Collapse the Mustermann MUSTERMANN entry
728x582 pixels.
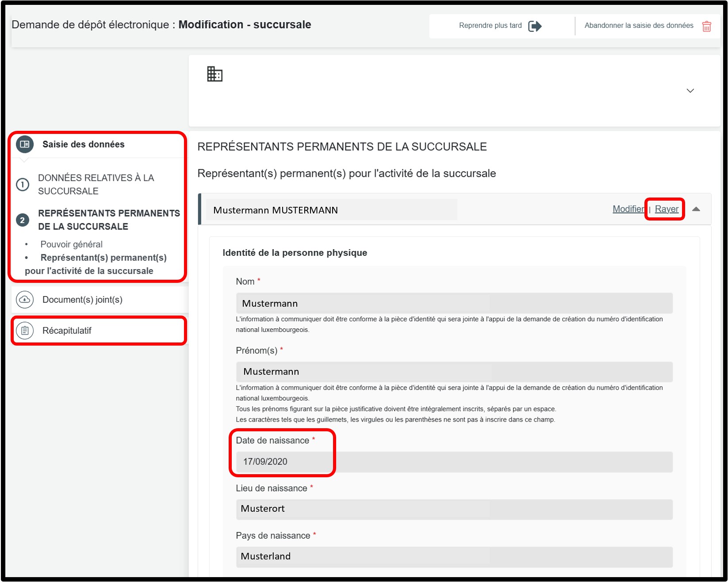click(x=696, y=209)
